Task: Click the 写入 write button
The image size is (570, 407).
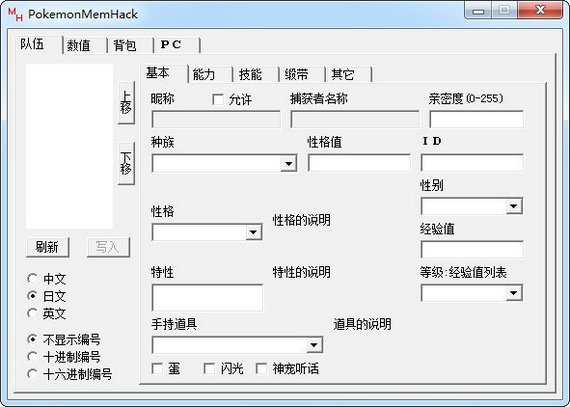Action: tap(108, 247)
